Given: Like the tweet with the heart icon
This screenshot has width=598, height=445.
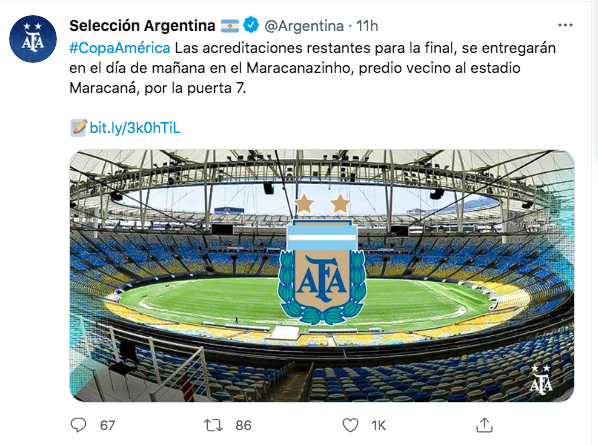Looking at the screenshot, I should coord(350,425).
